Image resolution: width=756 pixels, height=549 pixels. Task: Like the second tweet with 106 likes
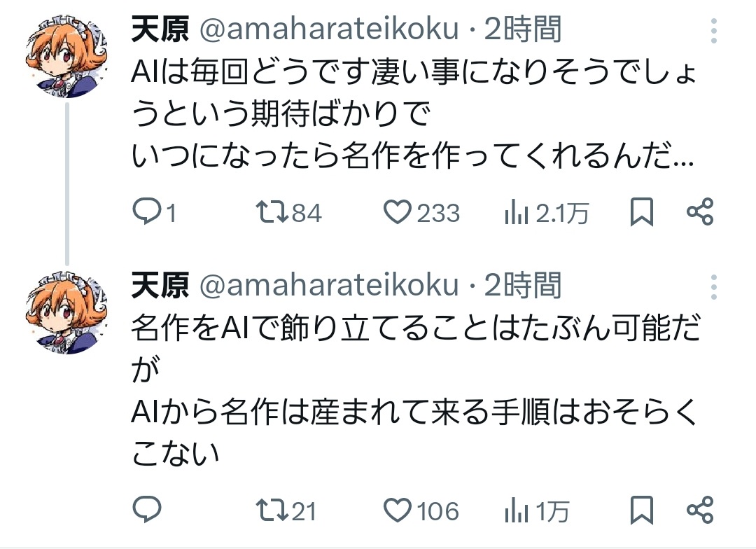398,510
